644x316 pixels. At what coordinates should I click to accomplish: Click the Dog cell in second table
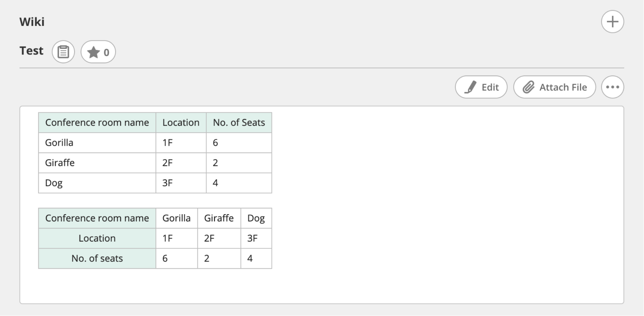256,218
